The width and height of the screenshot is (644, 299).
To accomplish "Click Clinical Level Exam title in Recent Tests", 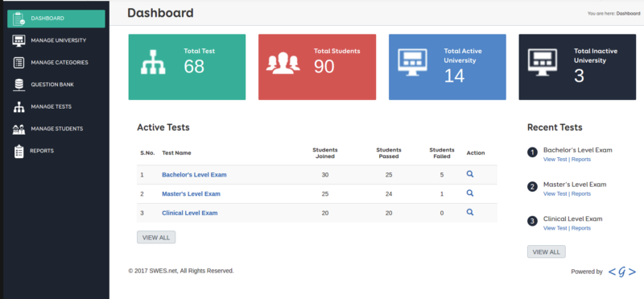I will (x=573, y=218).
